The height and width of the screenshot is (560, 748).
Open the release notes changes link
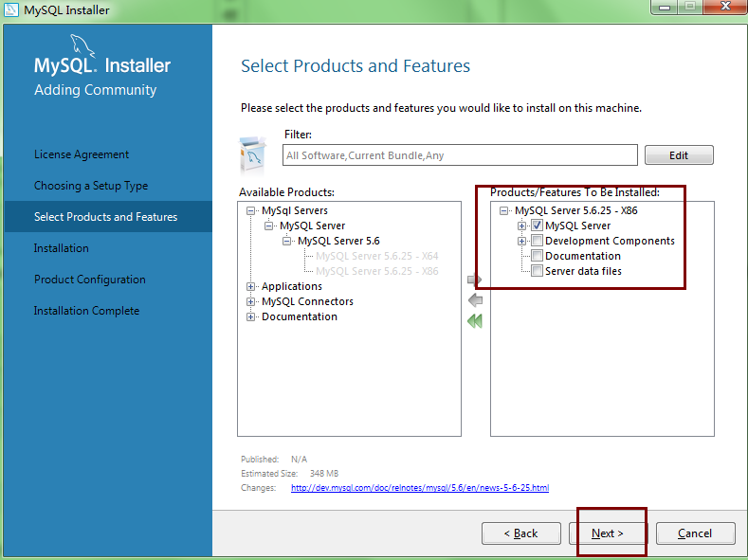click(x=420, y=488)
